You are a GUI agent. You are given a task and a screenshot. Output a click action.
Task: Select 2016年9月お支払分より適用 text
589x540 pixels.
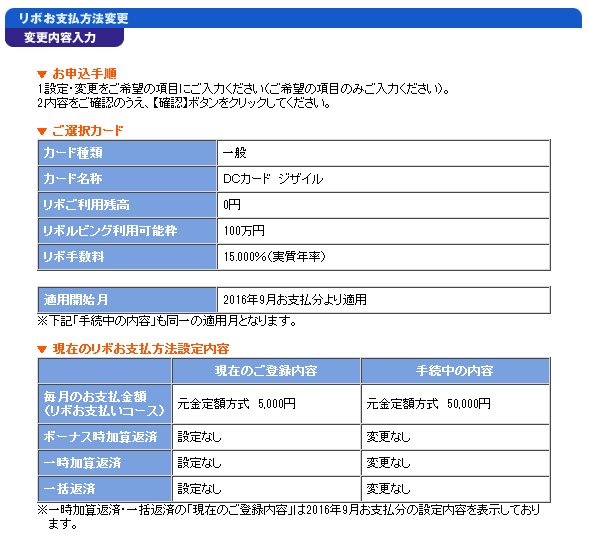click(x=295, y=300)
